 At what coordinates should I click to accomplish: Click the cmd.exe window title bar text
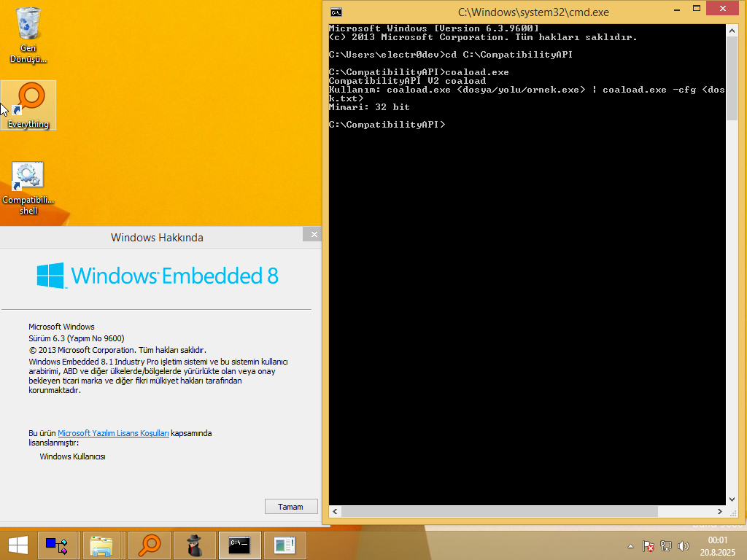[533, 12]
